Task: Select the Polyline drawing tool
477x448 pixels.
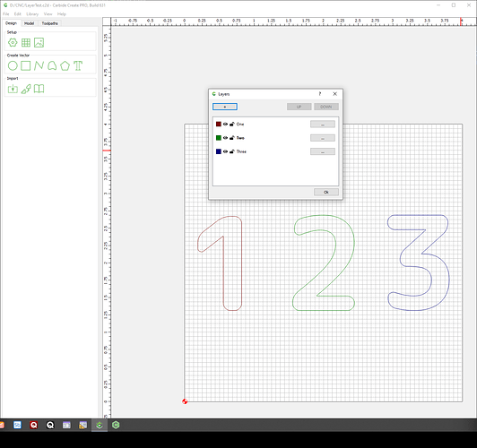Action: [x=39, y=65]
